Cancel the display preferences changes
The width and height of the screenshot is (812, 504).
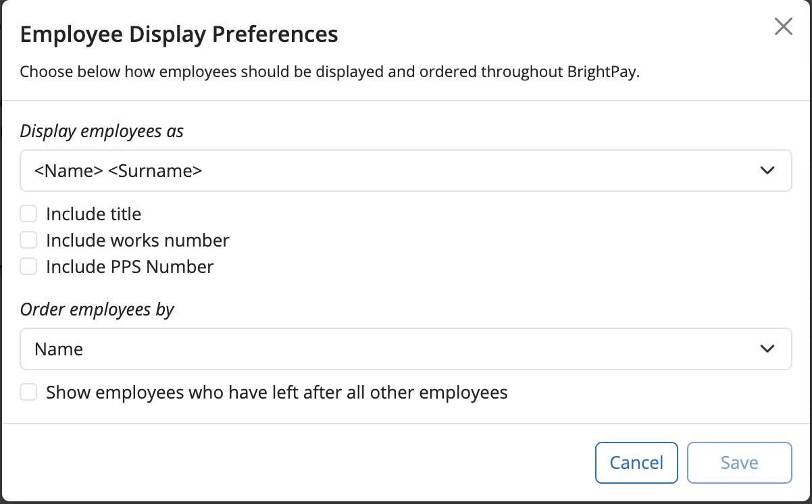[x=636, y=463]
